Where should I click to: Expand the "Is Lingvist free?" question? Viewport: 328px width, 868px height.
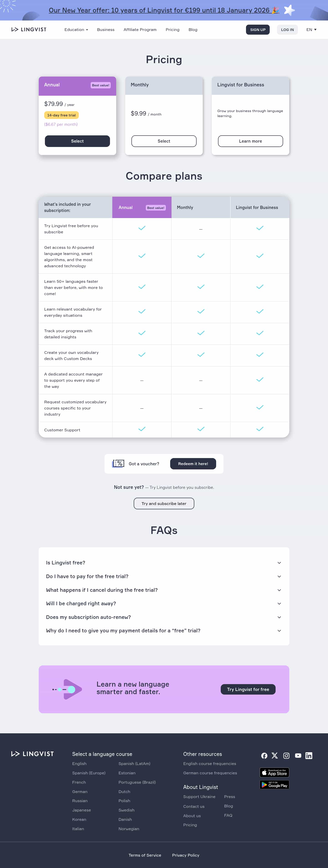164,563
